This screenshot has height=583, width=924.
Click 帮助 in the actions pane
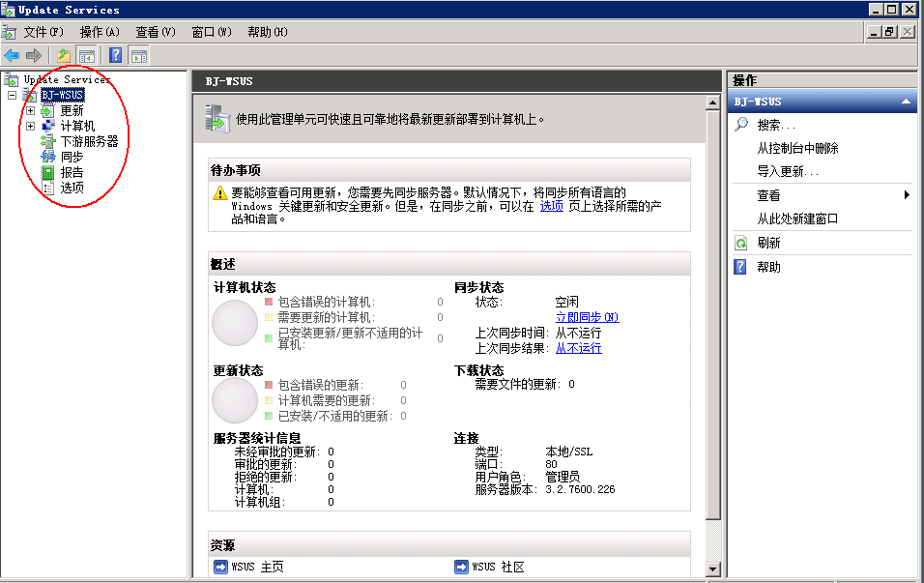pyautogui.click(x=768, y=267)
